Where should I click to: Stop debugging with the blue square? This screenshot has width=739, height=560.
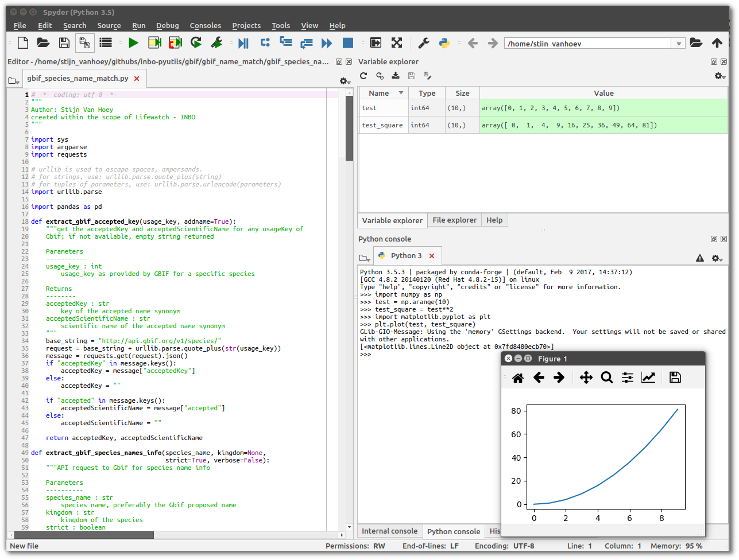point(348,42)
